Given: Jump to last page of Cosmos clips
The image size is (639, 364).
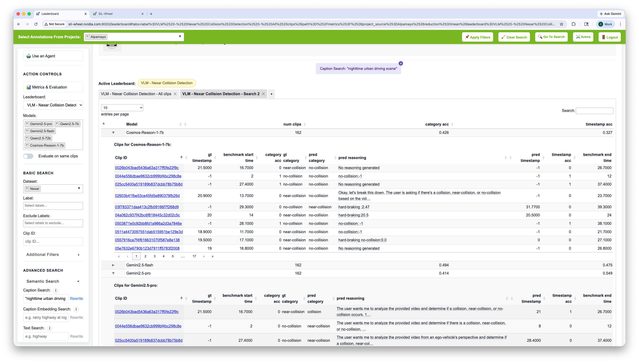Looking at the screenshot, I should coord(213,257).
